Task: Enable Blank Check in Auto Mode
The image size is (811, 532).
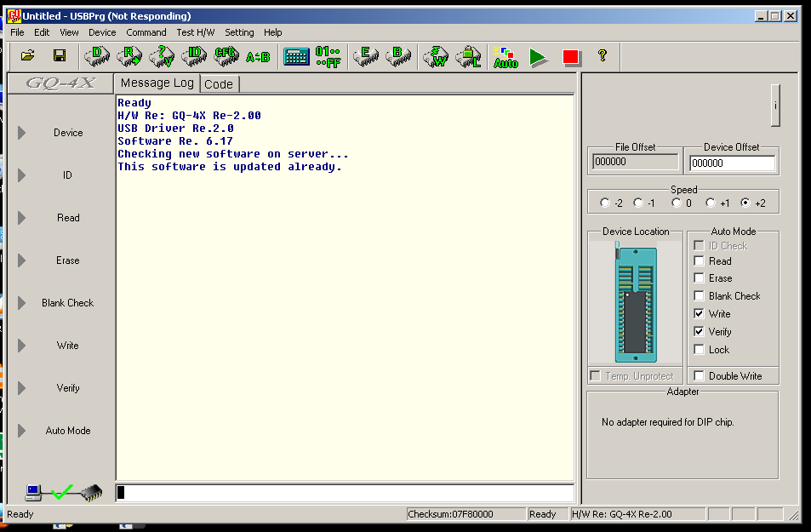Action: (x=699, y=296)
